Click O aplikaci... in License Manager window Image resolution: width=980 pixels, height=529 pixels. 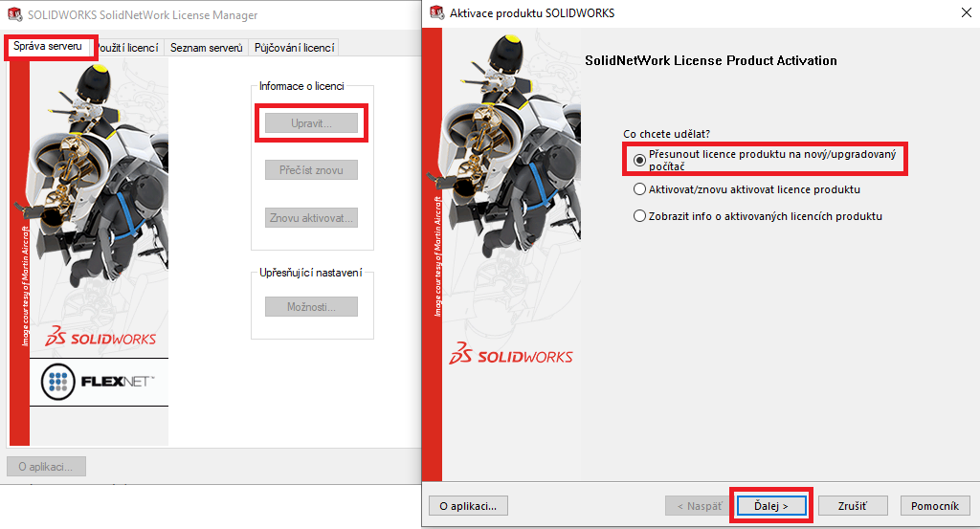pyautogui.click(x=46, y=467)
